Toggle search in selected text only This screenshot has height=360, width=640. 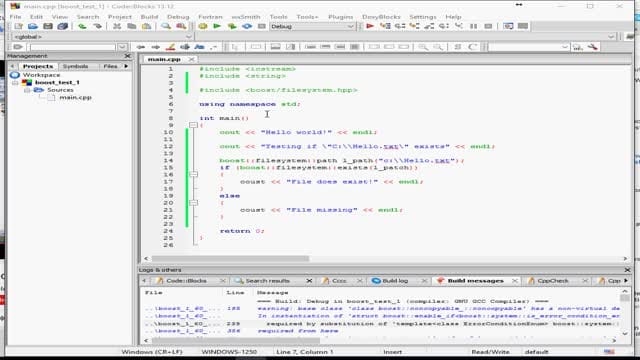tap(185, 47)
